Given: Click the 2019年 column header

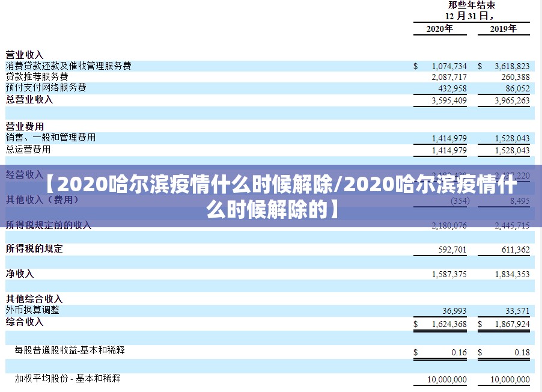Looking at the screenshot, I should coord(503,28).
